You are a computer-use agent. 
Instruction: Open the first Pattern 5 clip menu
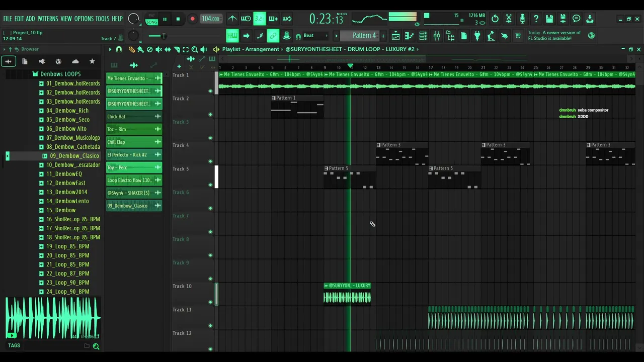326,168
